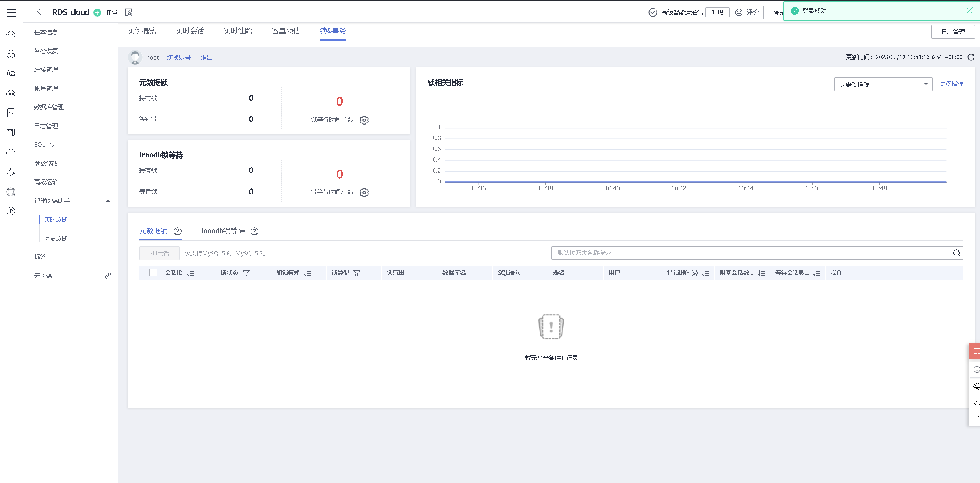Click the 更多指标 link

pyautogui.click(x=951, y=84)
